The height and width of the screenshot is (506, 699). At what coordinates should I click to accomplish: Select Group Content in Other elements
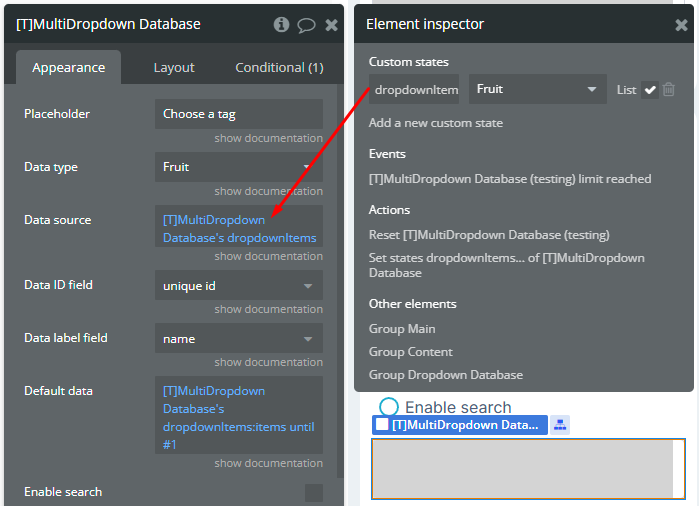(x=410, y=352)
